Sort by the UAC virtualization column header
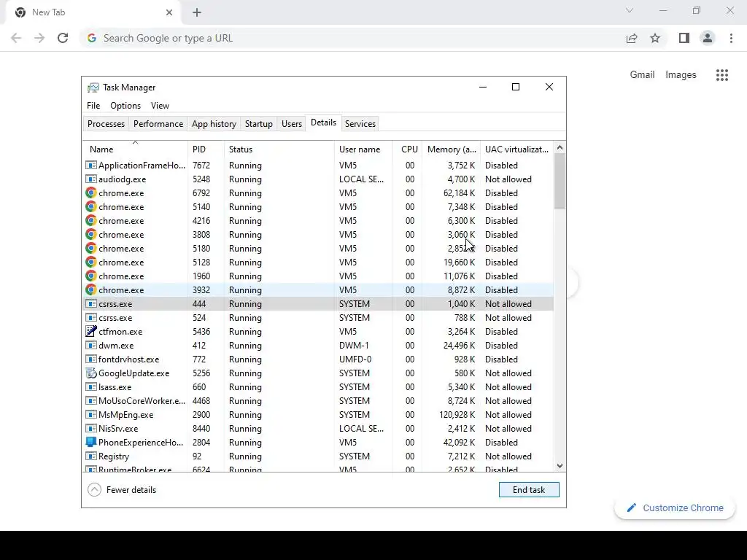Image resolution: width=747 pixels, height=560 pixels. coord(517,149)
